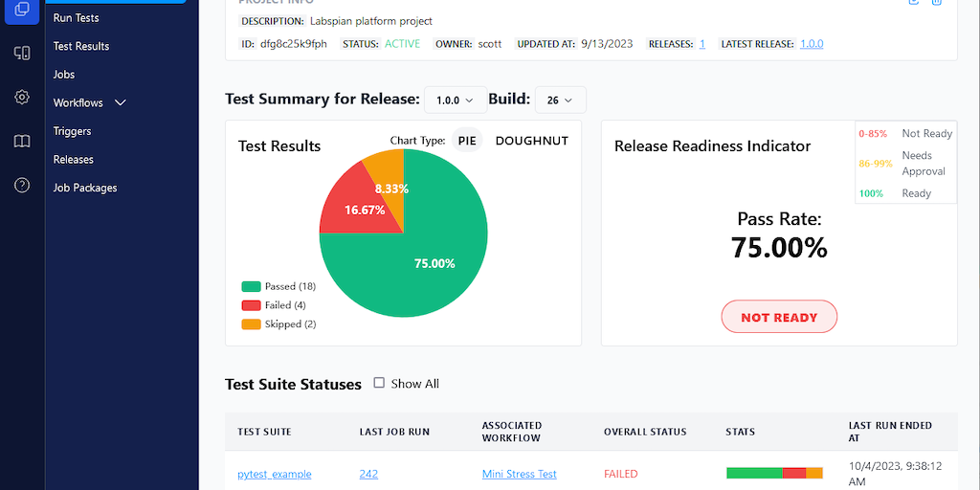Toggle the Show All checkbox

(379, 383)
